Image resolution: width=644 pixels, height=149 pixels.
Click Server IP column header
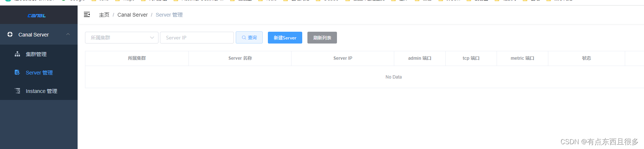(x=343, y=58)
